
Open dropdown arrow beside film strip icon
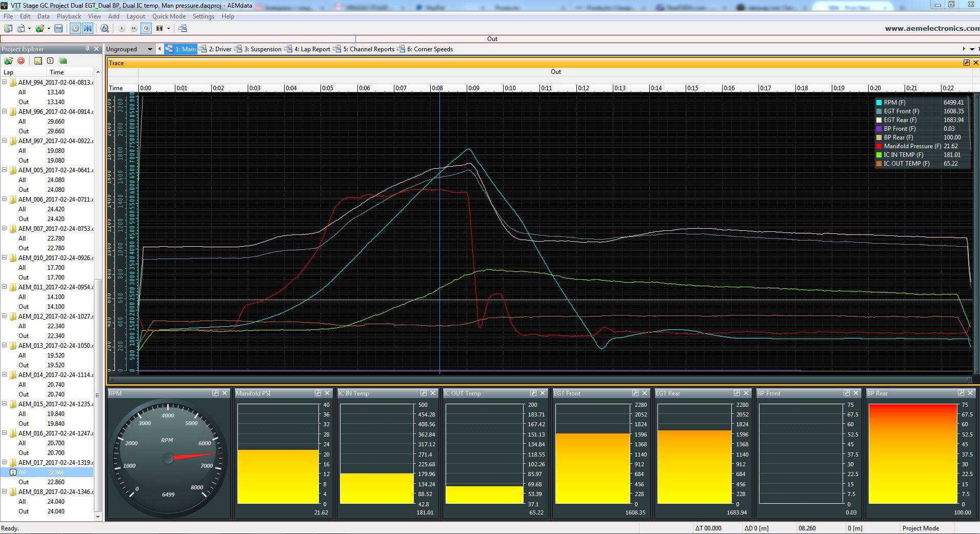tap(168, 29)
